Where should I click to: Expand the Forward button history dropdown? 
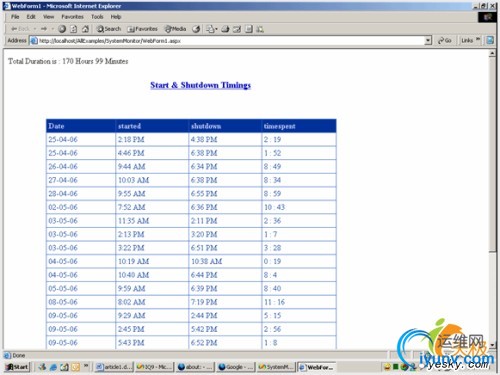pos(52,29)
